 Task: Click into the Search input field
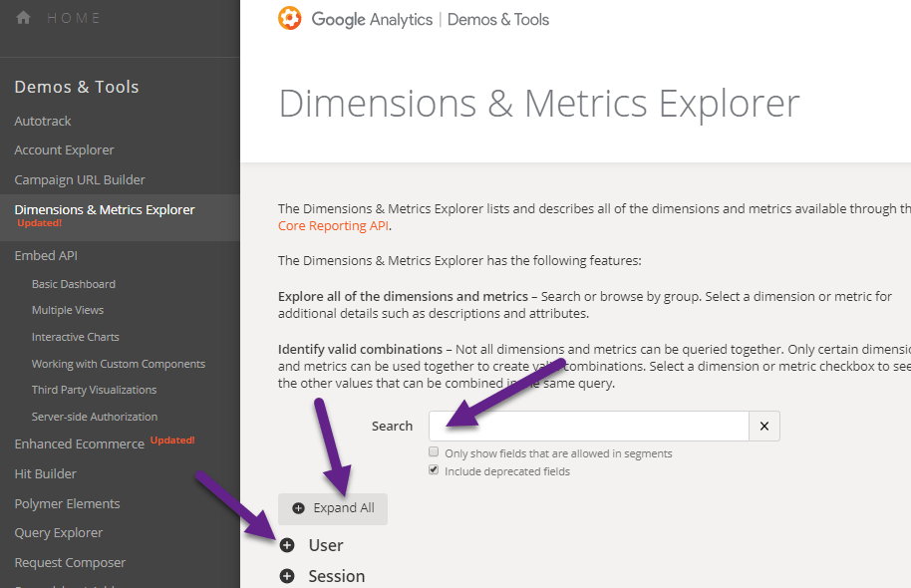(588, 426)
